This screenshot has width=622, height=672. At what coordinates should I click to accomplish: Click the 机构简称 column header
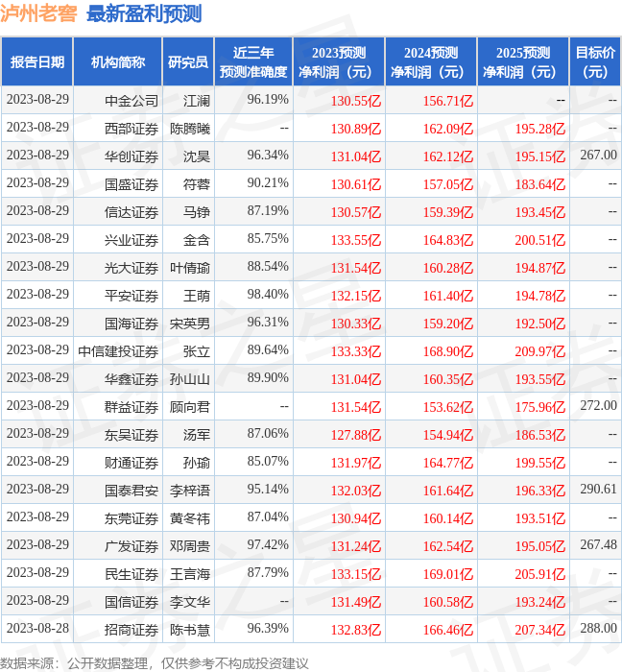pos(118,61)
